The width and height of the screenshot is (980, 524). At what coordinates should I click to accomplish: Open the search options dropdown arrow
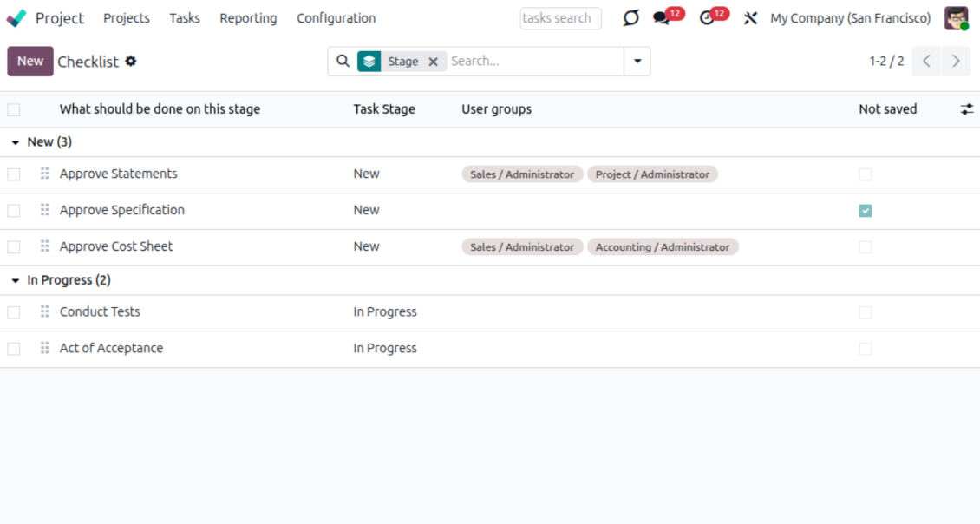637,62
